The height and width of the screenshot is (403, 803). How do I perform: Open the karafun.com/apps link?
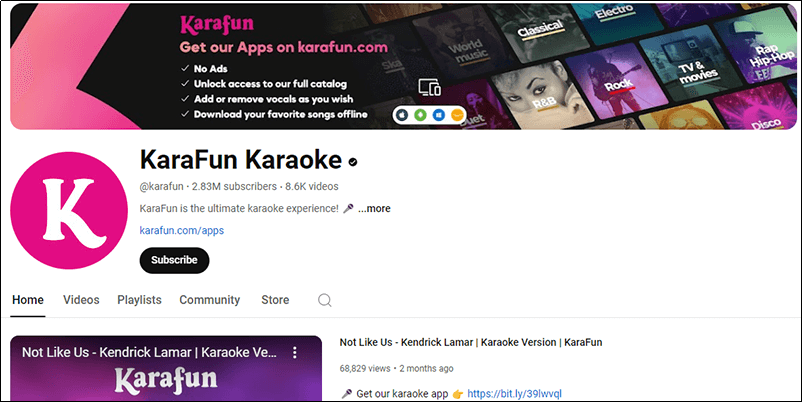[x=182, y=230]
